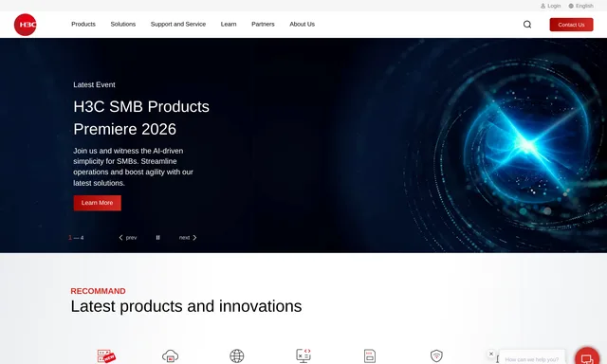Open the search magnifier icon

(527, 25)
